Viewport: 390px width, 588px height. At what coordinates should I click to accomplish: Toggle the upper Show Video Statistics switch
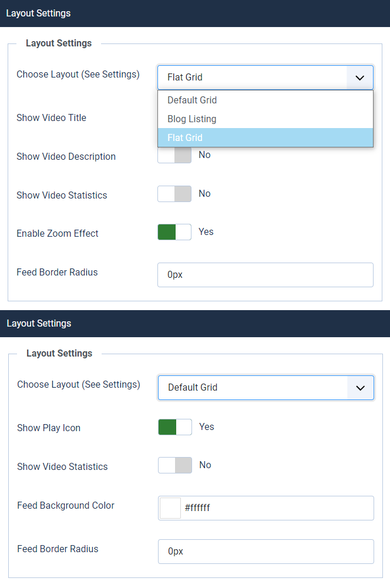[174, 194]
